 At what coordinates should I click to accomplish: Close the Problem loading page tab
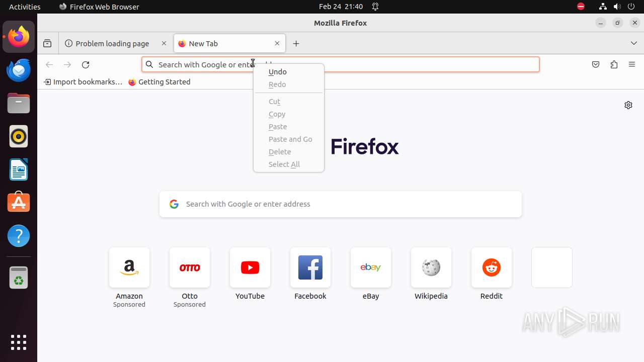(x=164, y=43)
